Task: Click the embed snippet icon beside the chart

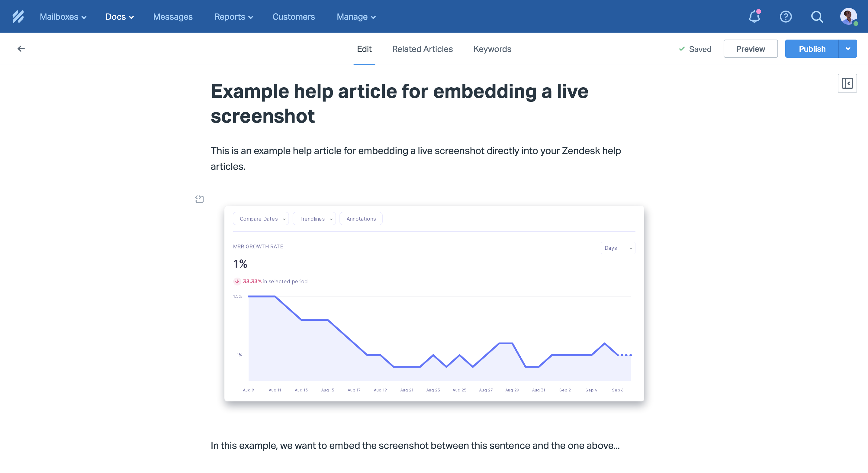Action: [199, 199]
